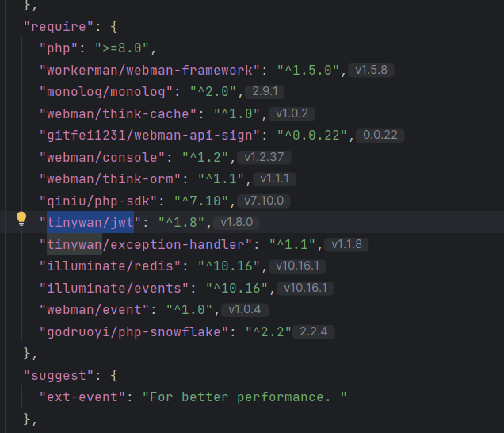
Task: Click the v10.16.1 hint next to illuminate/events
Action: tap(307, 287)
